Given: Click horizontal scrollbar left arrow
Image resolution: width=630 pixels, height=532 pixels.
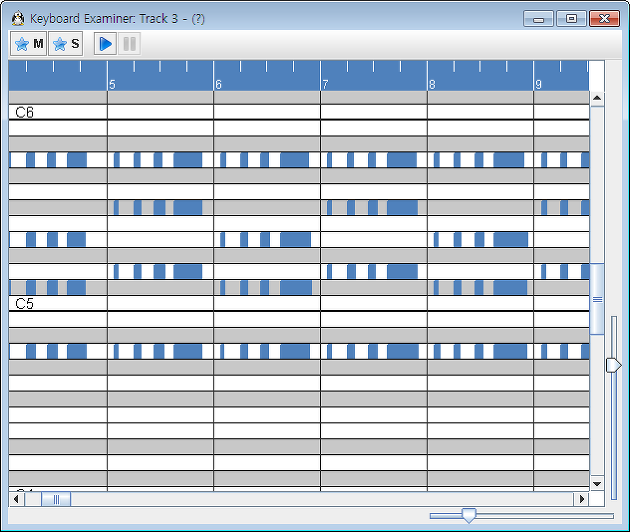Looking at the screenshot, I should [16, 499].
